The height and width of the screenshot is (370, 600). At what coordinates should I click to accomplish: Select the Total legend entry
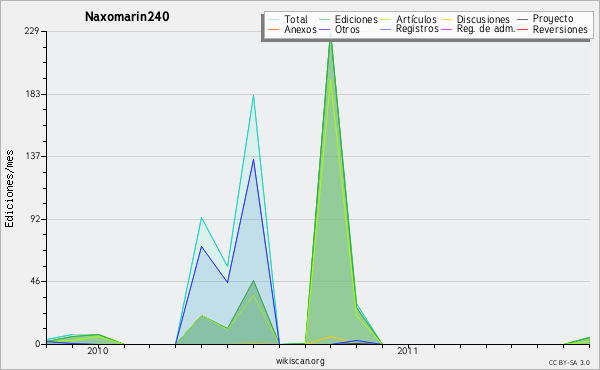coord(296,19)
